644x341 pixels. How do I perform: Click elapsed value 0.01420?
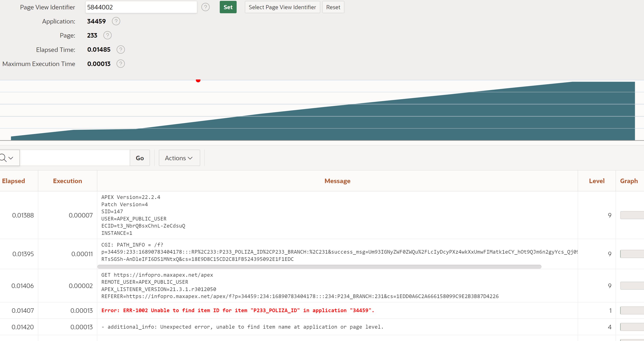[22, 327]
